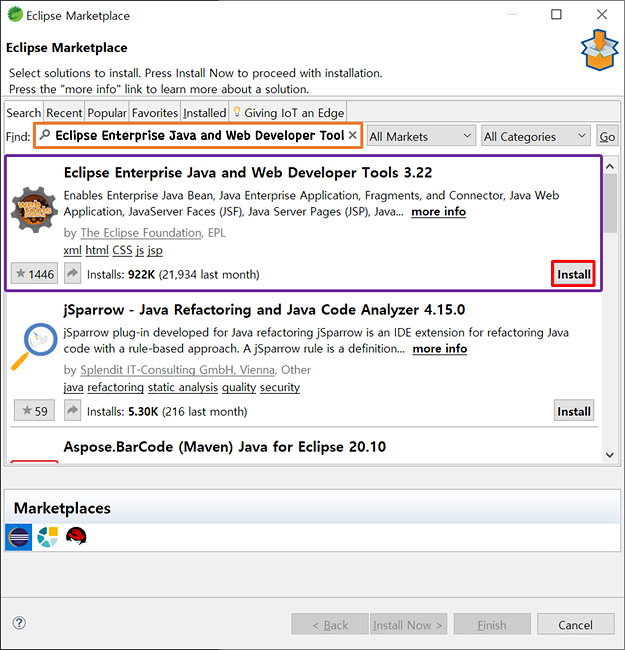625x650 pixels.
Task: Select the Red Hat marketplace icon
Action: 76,536
